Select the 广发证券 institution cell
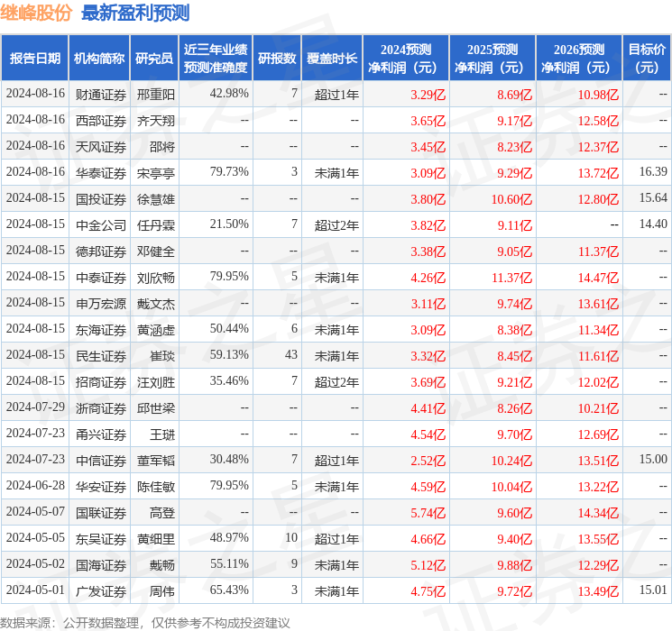The image size is (672, 631). pos(101,591)
